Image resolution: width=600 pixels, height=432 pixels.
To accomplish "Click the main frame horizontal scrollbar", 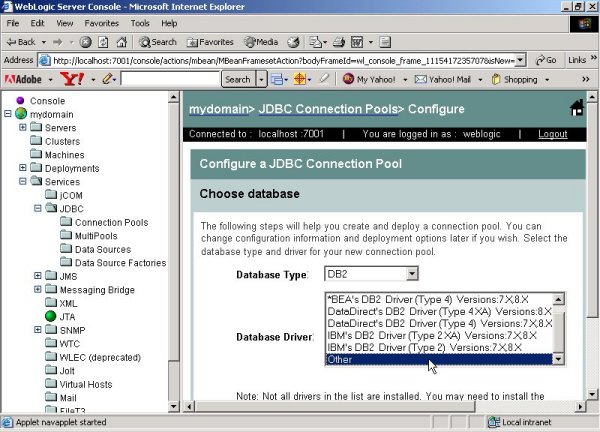I will tap(335, 406).
